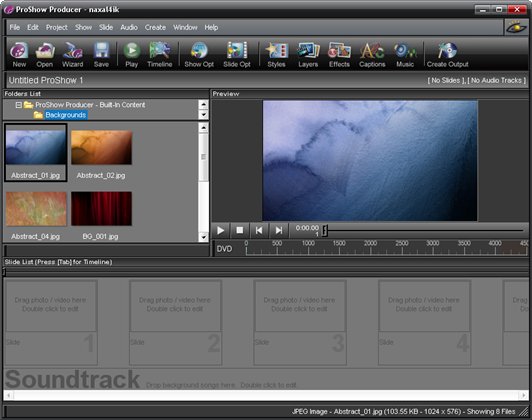The image size is (532, 420).
Task: Open the Layers tool
Action: (308, 54)
